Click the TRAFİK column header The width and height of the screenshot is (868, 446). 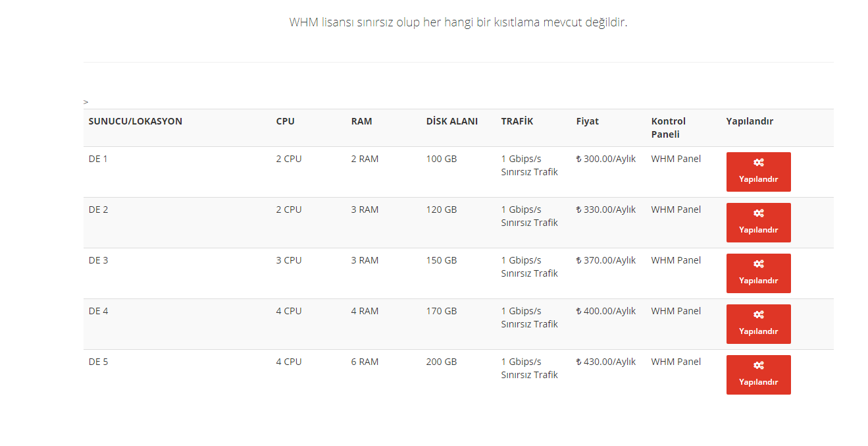click(x=517, y=121)
